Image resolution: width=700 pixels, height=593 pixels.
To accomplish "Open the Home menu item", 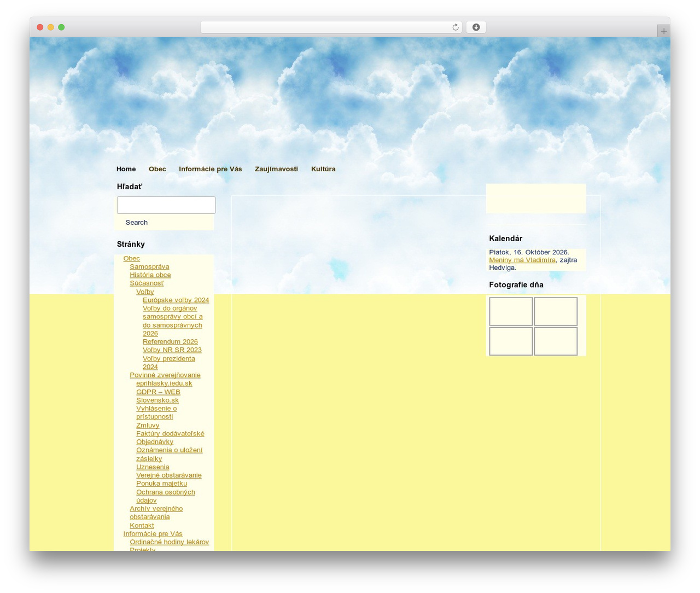I will (x=126, y=169).
